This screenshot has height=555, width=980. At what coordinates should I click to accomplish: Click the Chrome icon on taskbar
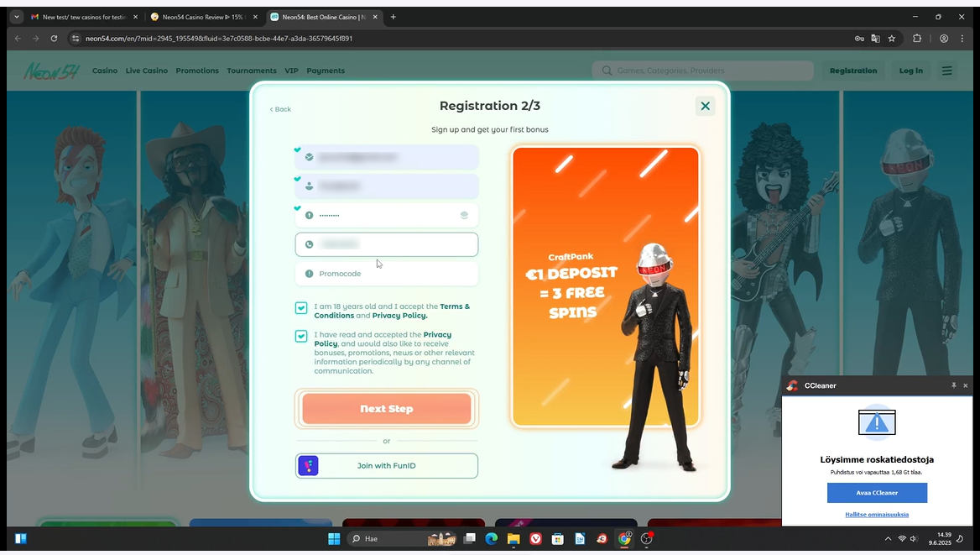[624, 539]
